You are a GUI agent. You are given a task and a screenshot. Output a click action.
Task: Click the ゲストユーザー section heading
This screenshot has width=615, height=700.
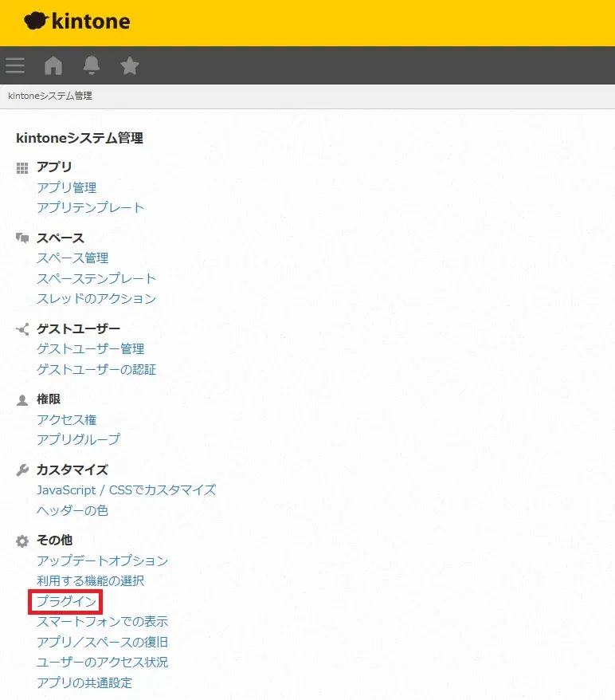coord(79,329)
